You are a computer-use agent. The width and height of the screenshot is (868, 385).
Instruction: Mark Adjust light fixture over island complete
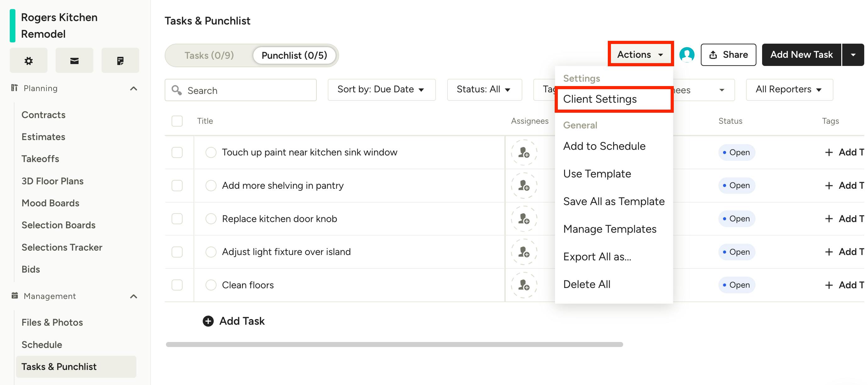click(211, 252)
